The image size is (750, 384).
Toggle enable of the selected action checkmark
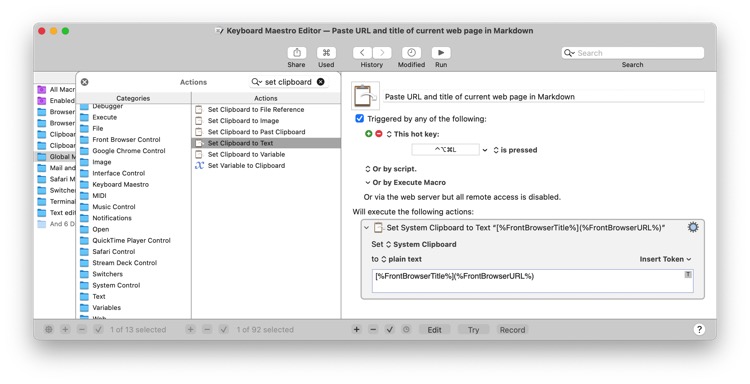(390, 329)
